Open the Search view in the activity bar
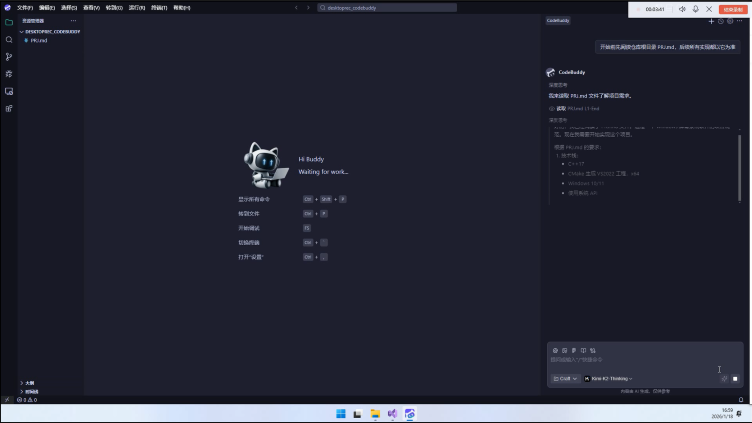Screen dimensions: 752x423 coord(9,40)
